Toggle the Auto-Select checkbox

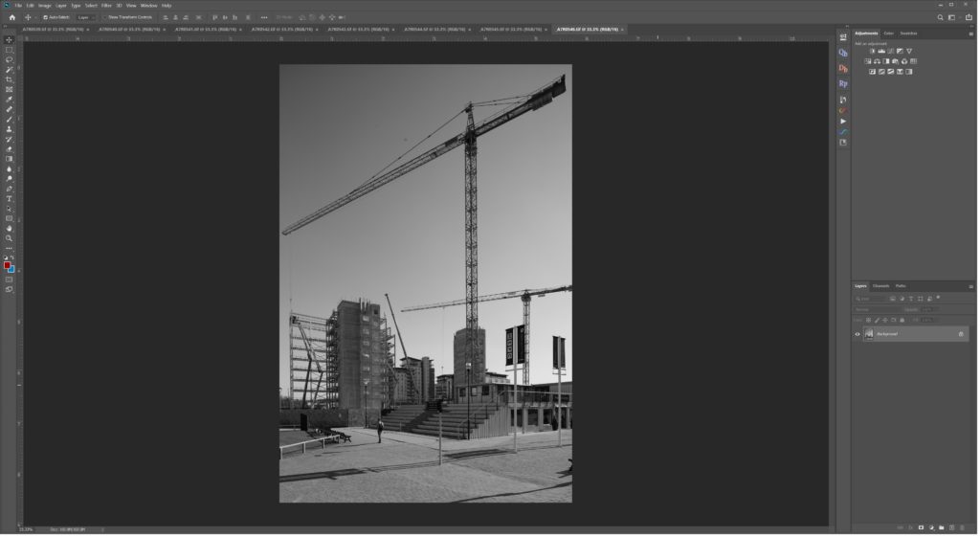pyautogui.click(x=46, y=17)
